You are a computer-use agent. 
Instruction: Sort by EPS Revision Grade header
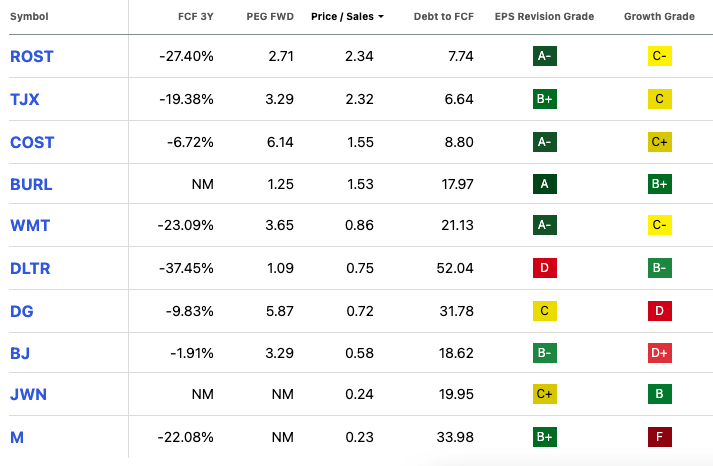[544, 18]
